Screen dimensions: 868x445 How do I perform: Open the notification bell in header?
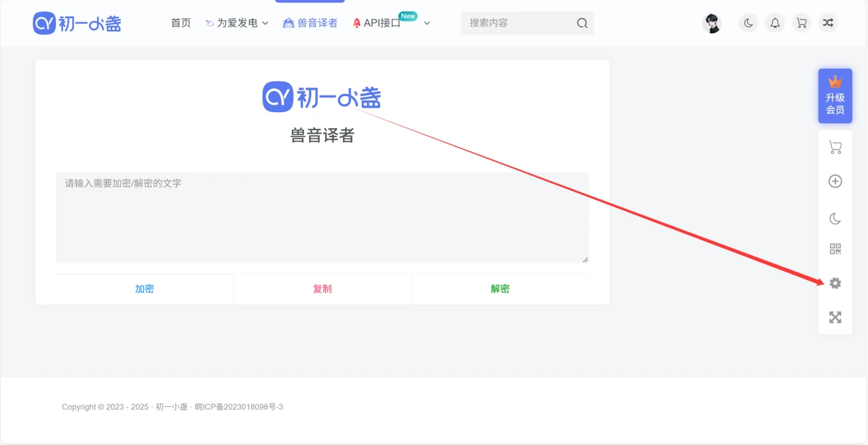[x=775, y=23]
